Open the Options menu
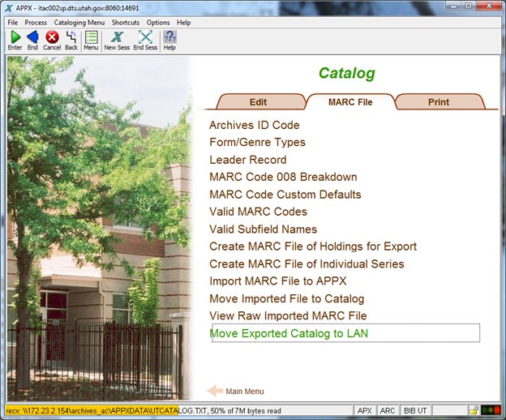The height and width of the screenshot is (420, 506). coord(158,23)
